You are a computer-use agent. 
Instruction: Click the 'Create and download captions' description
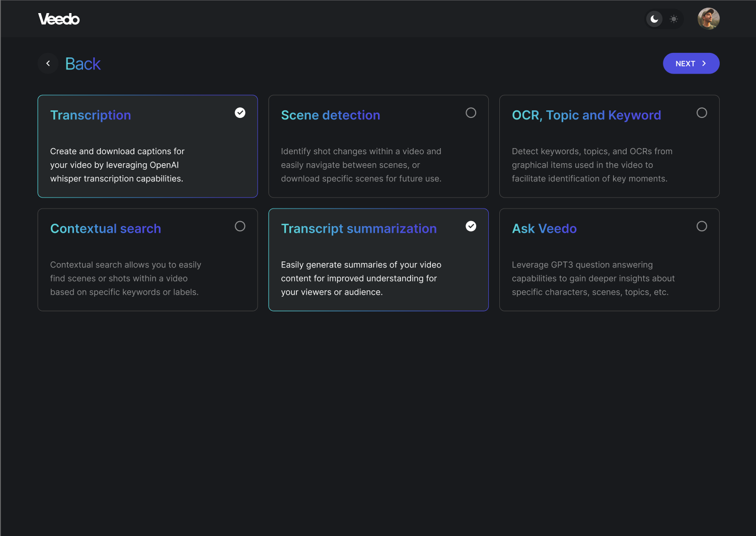[117, 165]
